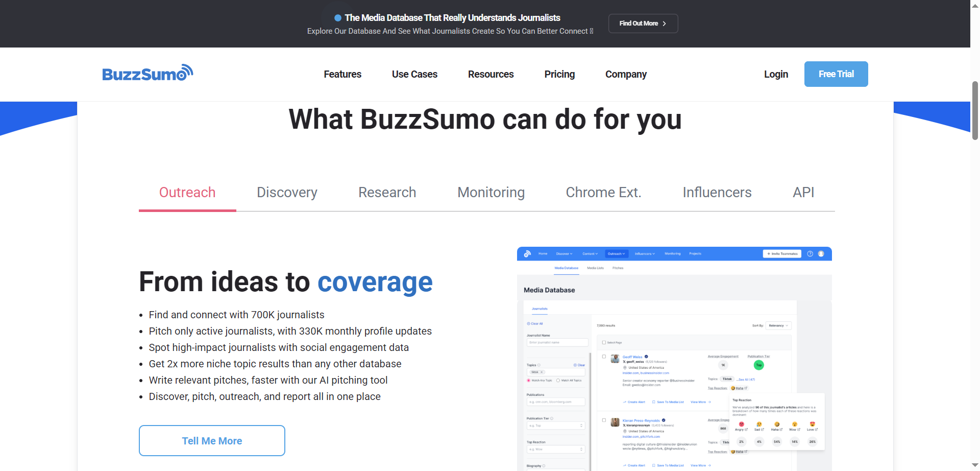Click the 'From ideas to coverage' heading

(x=286, y=282)
